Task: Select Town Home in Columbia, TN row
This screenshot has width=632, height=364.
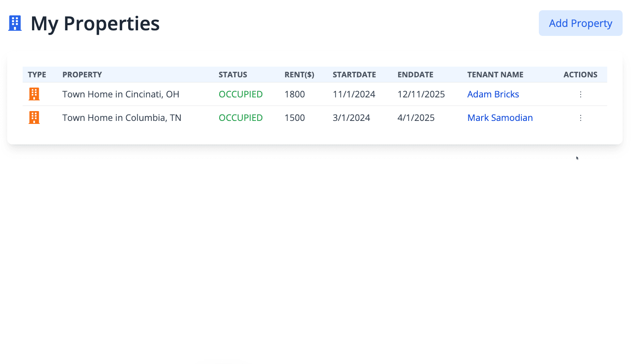Action: coord(122,118)
